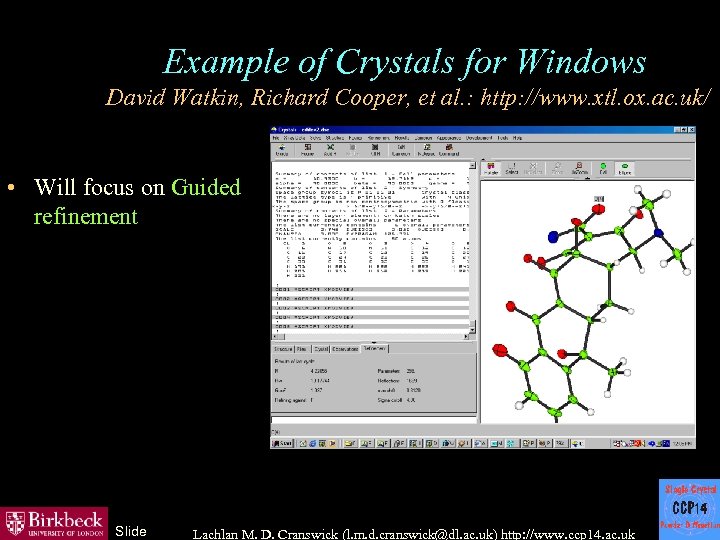Screen dimensions: 720x540
Task: Click the Command toolbar icon
Action: coord(449,150)
